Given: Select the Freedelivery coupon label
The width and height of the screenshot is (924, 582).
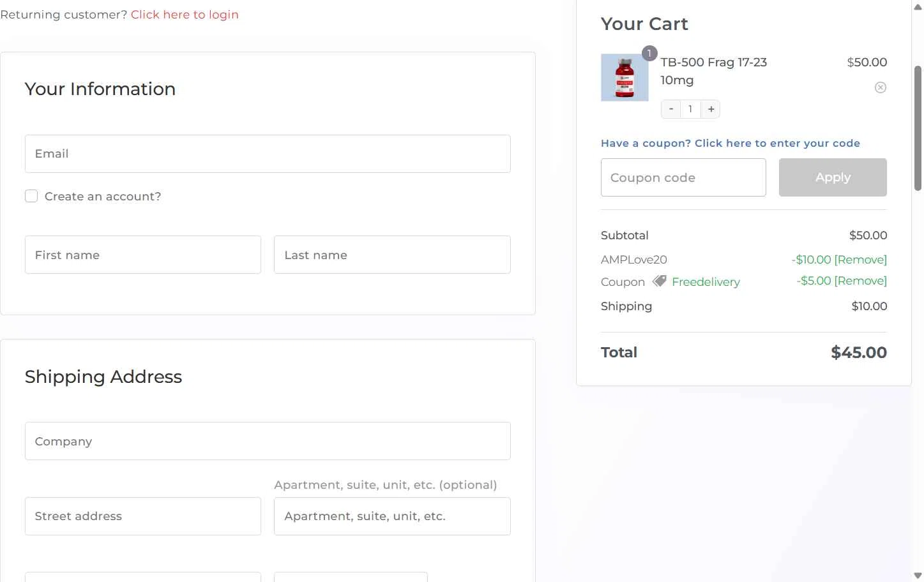Looking at the screenshot, I should click(x=706, y=282).
